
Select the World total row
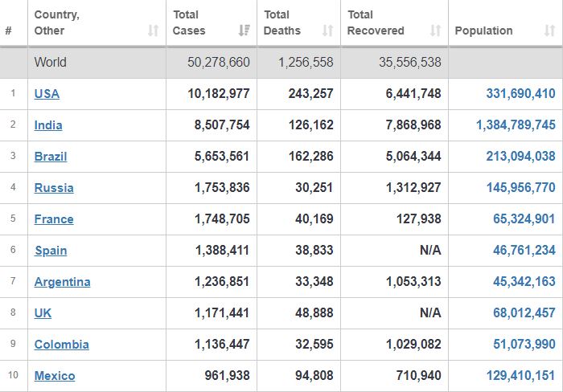pyautogui.click(x=281, y=63)
